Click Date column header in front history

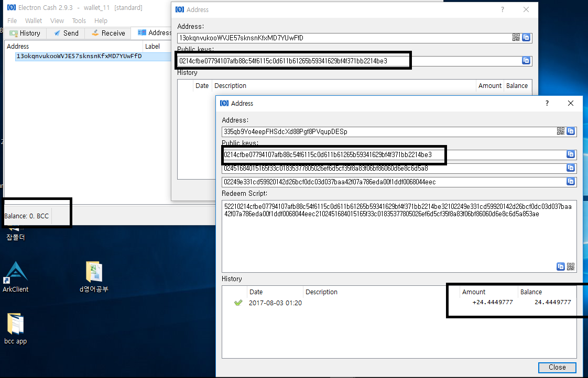275,292
